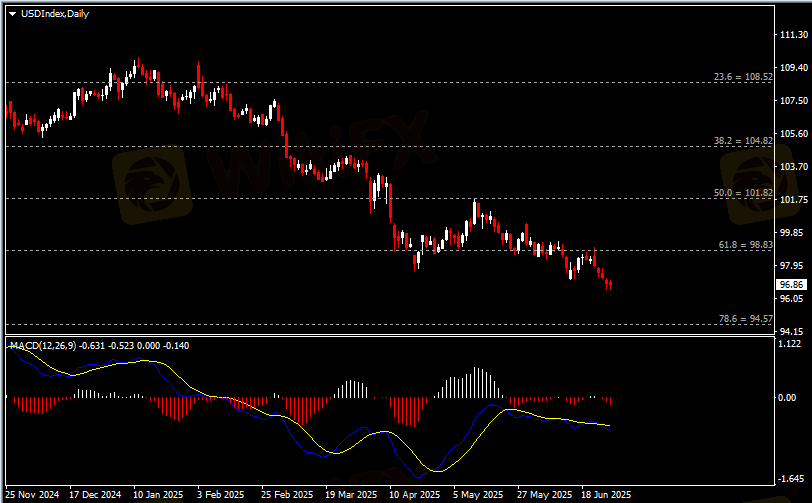The image size is (812, 503).
Task: Click the 27 May 2025 date label
Action: tap(544, 495)
